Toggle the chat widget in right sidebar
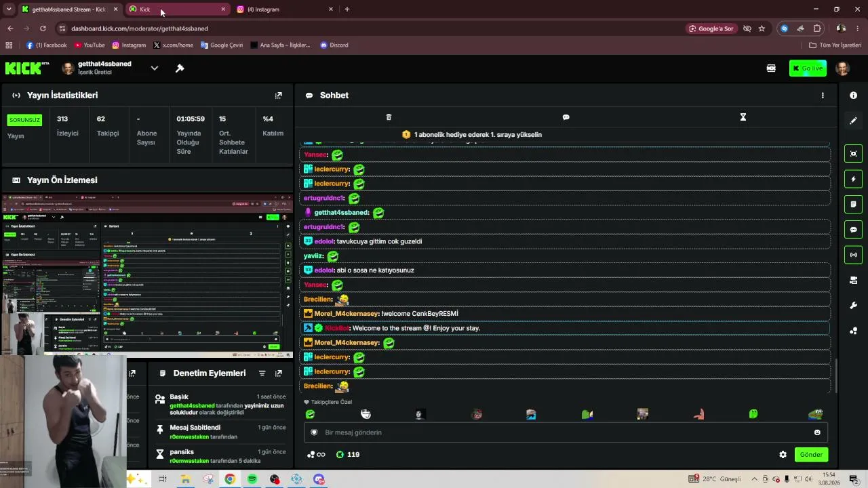 [853, 230]
